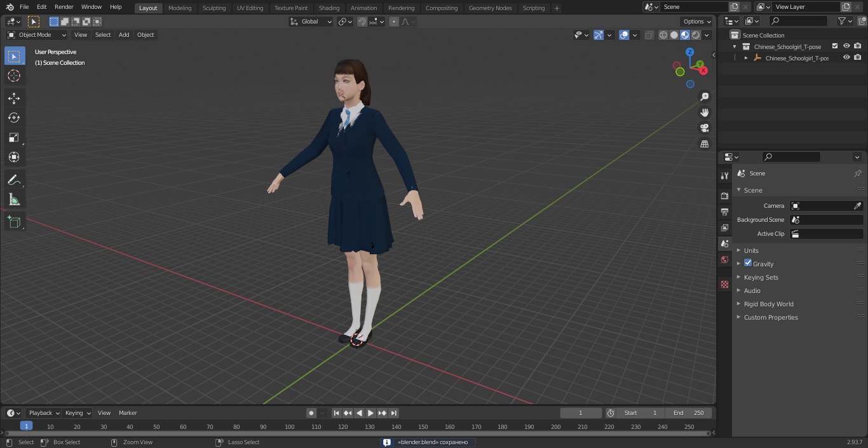Choose the Select Box tool
Image resolution: width=868 pixels, height=448 pixels.
(x=14, y=56)
